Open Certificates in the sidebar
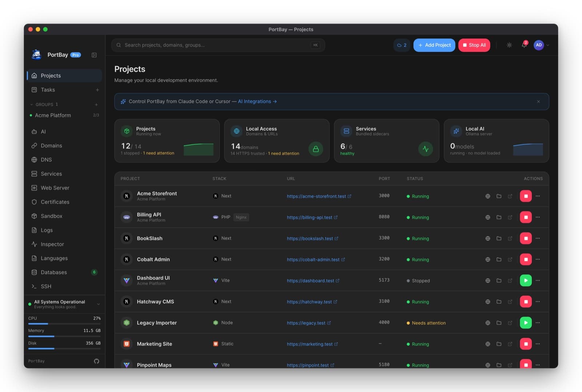Image resolution: width=582 pixels, height=392 pixels. [x=64, y=202]
